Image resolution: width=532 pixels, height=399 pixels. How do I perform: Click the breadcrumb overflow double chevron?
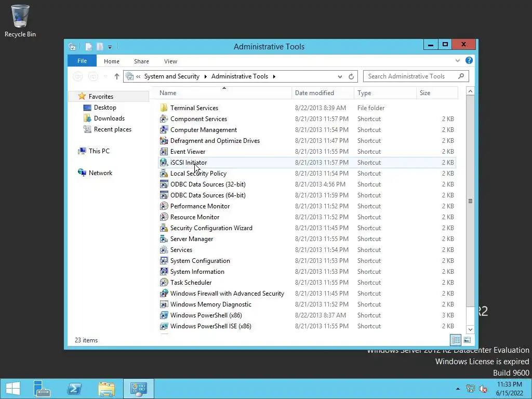138,77
